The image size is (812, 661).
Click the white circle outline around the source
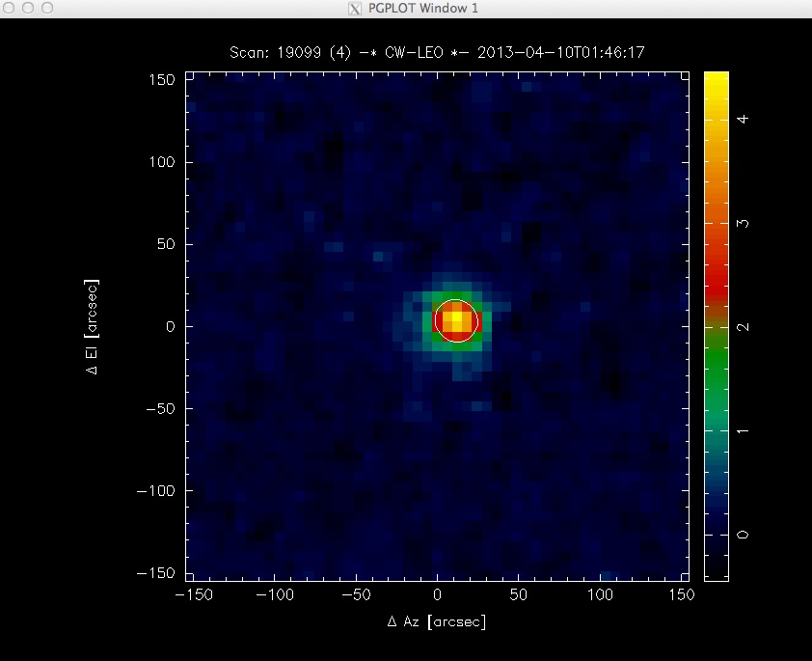[456, 321]
